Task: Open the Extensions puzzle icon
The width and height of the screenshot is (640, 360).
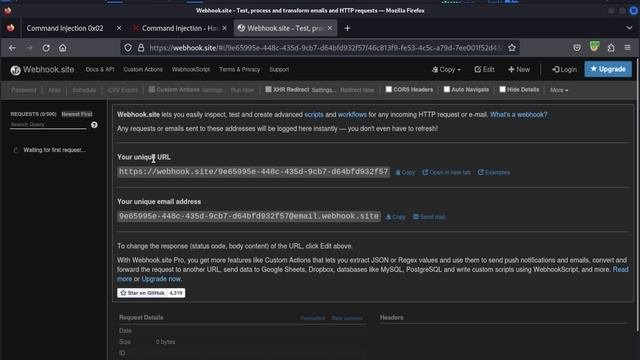Action: pyautogui.click(x=611, y=48)
